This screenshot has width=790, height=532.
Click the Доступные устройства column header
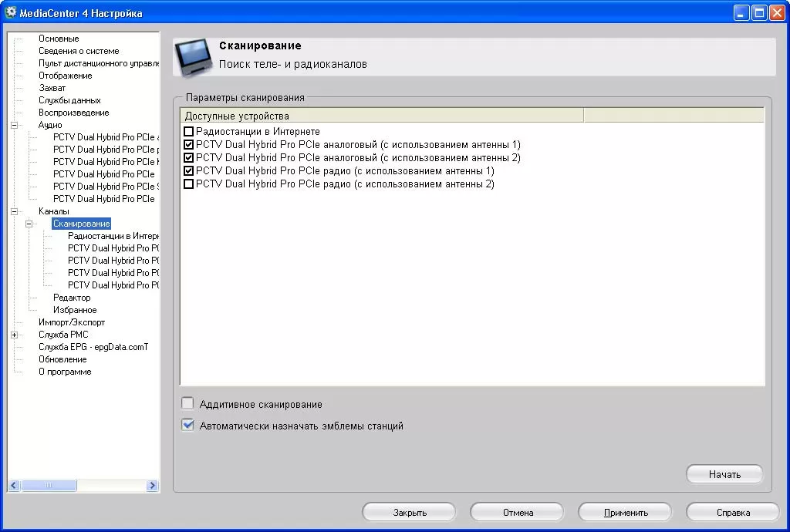(382, 116)
